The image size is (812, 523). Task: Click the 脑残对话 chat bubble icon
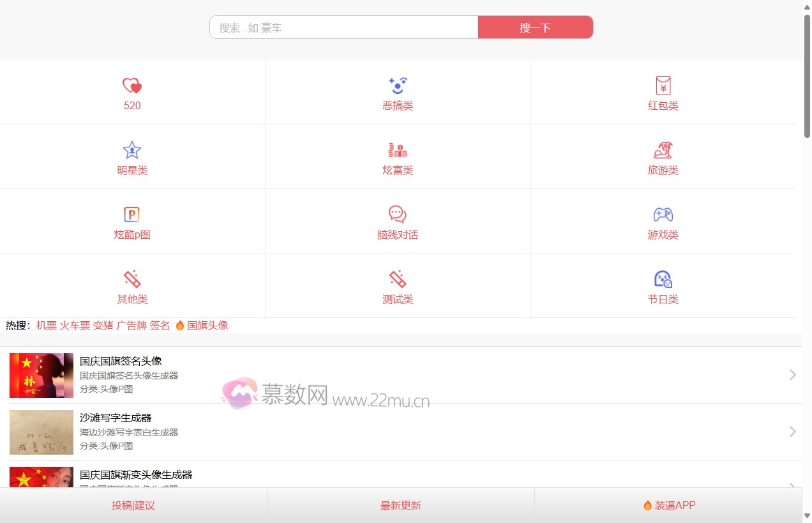(398, 215)
